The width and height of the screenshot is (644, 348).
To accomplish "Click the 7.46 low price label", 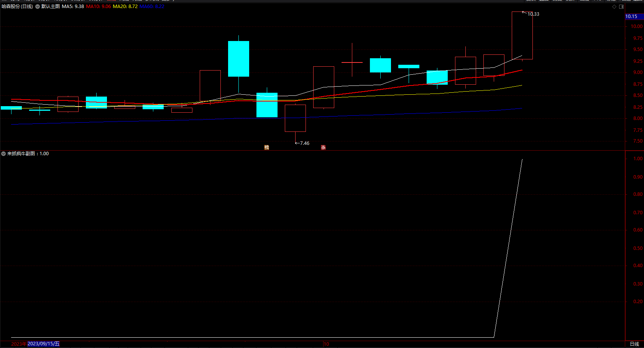I will tap(305, 143).
